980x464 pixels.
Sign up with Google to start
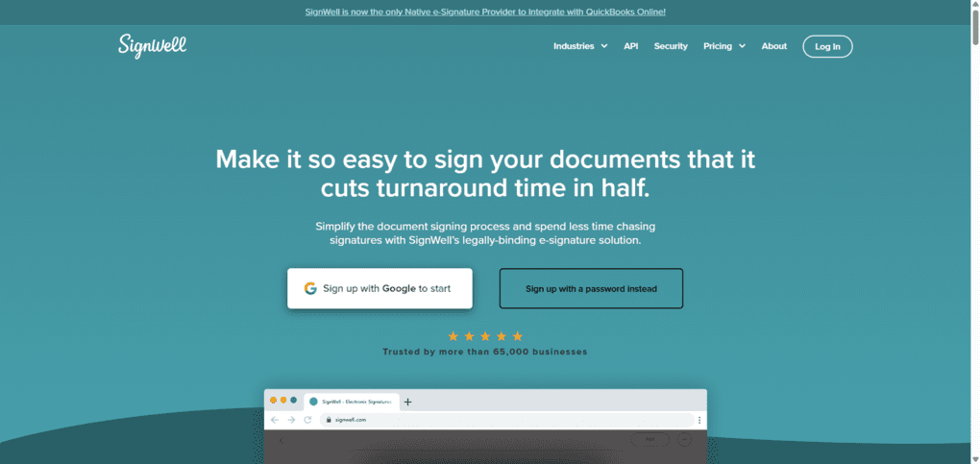(380, 288)
